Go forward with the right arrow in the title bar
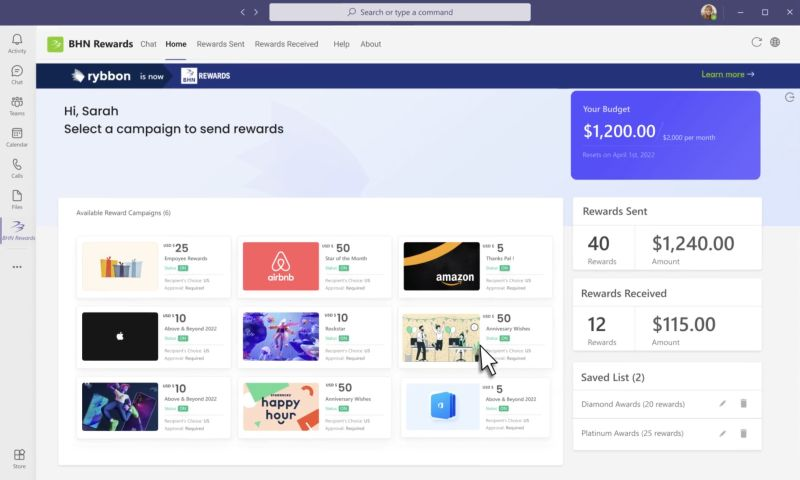The height and width of the screenshot is (480, 800). click(256, 12)
